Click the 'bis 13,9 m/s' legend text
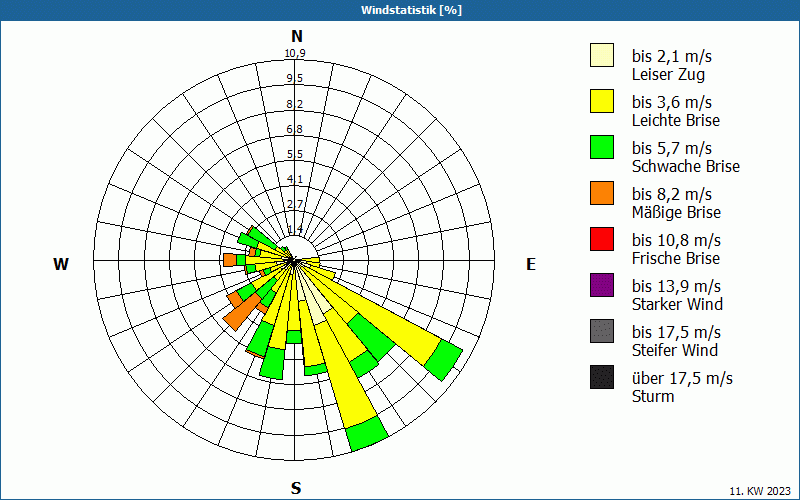The width and height of the screenshot is (800, 500). click(x=676, y=286)
